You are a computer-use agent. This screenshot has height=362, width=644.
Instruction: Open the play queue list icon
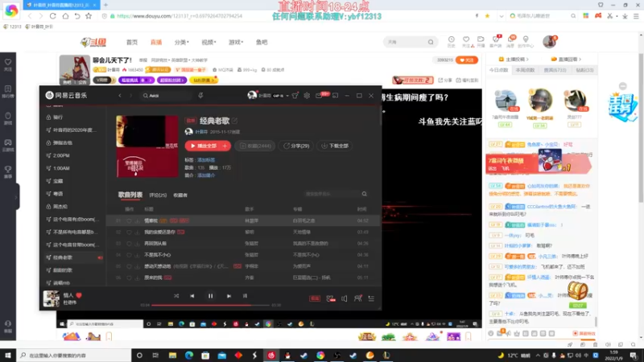coord(371,298)
